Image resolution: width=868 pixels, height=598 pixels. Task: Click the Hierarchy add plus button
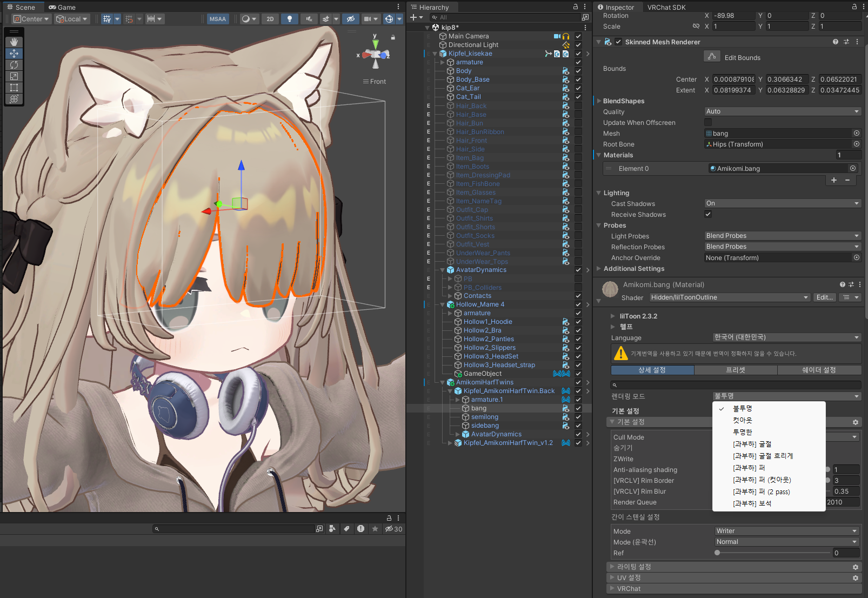point(413,17)
